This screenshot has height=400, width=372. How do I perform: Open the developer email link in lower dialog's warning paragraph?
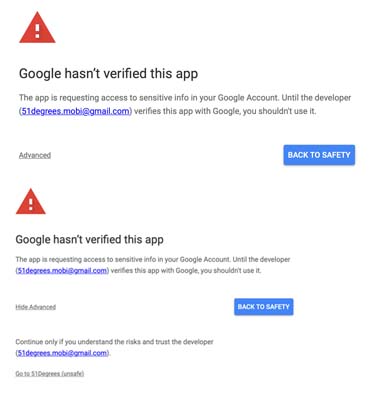62,270
